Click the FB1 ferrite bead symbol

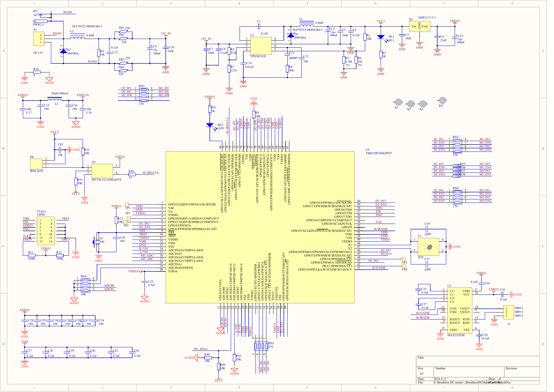coord(123,32)
